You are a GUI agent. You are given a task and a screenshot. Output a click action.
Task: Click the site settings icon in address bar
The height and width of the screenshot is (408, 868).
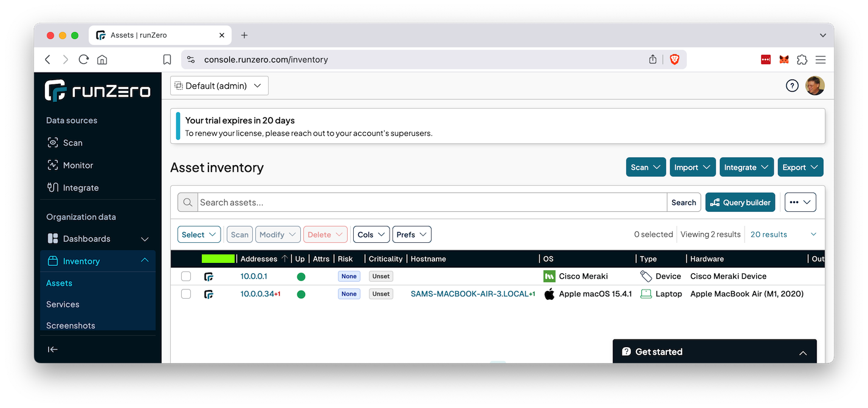click(191, 59)
